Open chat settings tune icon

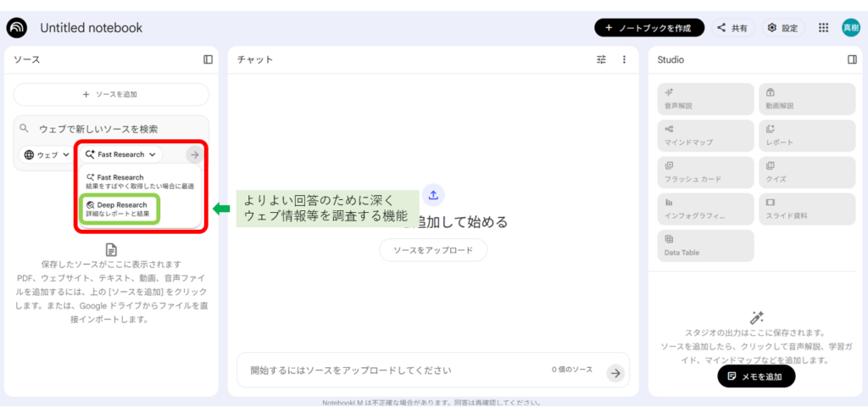pos(602,59)
